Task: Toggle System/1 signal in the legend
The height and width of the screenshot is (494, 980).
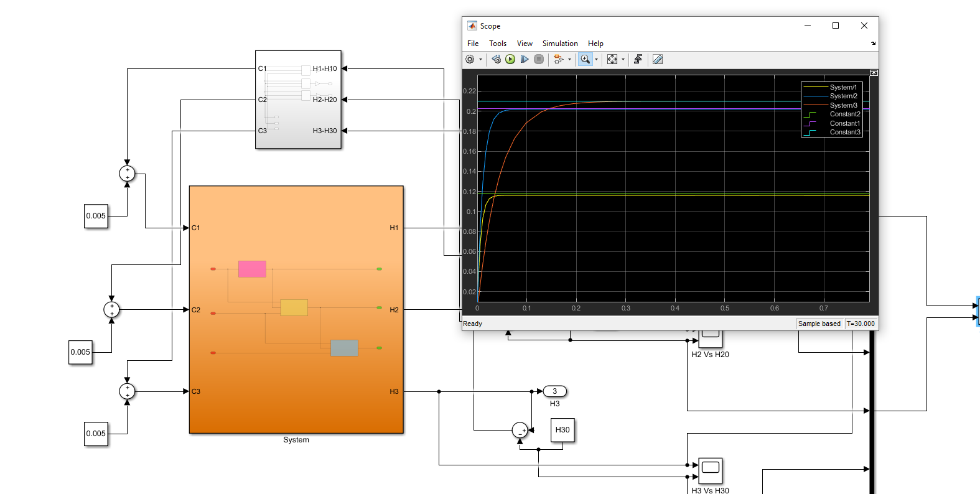Action: click(842, 87)
